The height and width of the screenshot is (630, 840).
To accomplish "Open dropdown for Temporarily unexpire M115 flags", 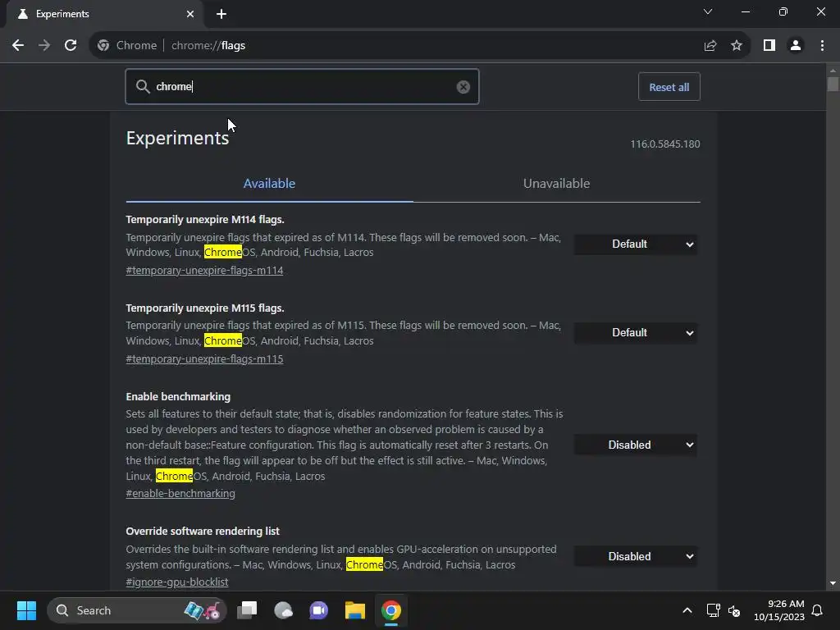I will [636, 333].
